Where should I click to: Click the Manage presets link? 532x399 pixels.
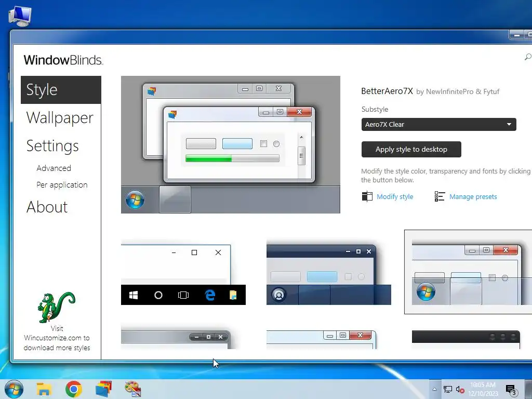tap(473, 197)
